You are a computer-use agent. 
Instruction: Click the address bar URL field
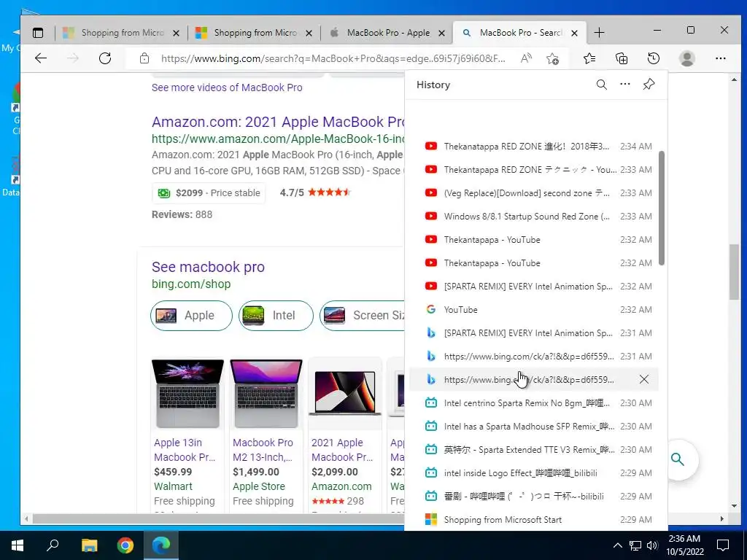click(333, 58)
